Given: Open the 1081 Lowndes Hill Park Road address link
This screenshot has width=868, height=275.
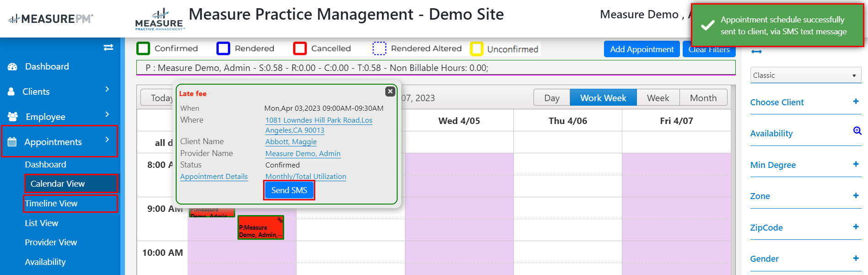Looking at the screenshot, I should [319, 125].
